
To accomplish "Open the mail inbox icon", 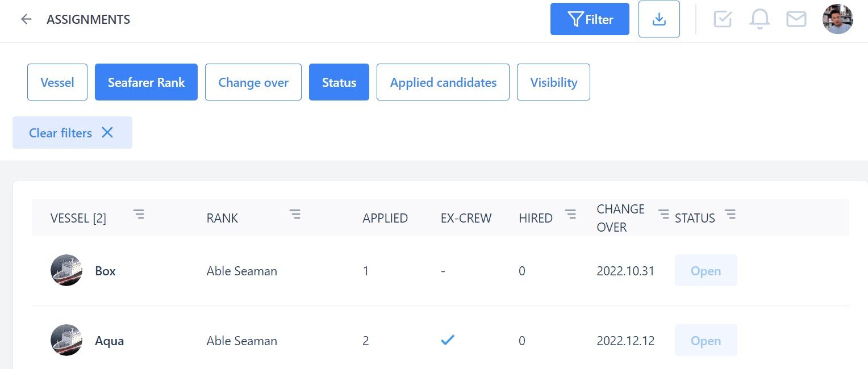I will pyautogui.click(x=796, y=19).
